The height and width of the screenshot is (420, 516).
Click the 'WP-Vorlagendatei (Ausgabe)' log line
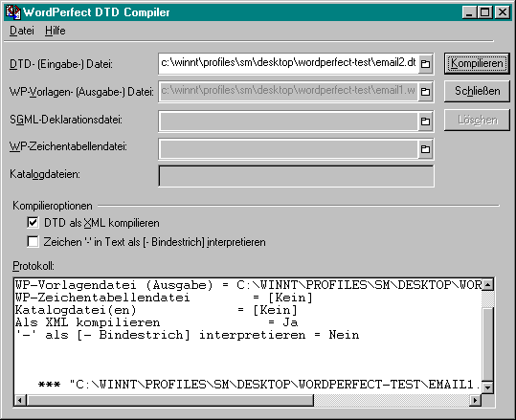point(248,285)
